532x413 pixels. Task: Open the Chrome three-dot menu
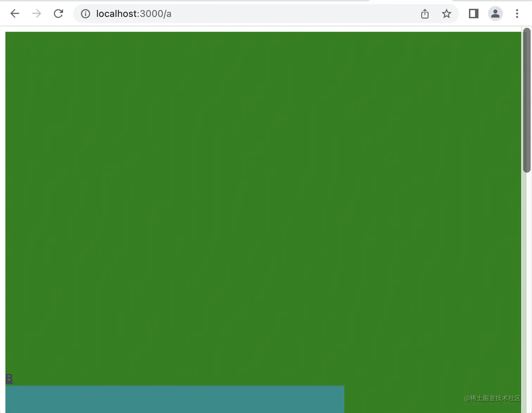tap(517, 14)
